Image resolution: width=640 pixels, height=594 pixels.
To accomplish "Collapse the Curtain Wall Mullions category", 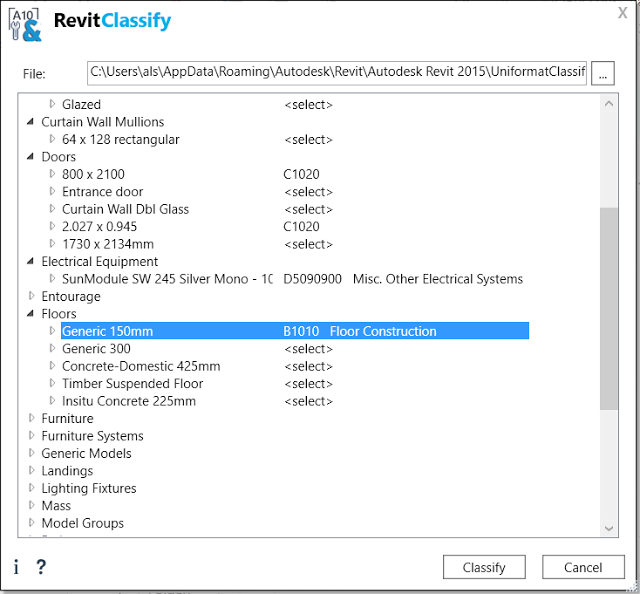I will pyautogui.click(x=31, y=122).
